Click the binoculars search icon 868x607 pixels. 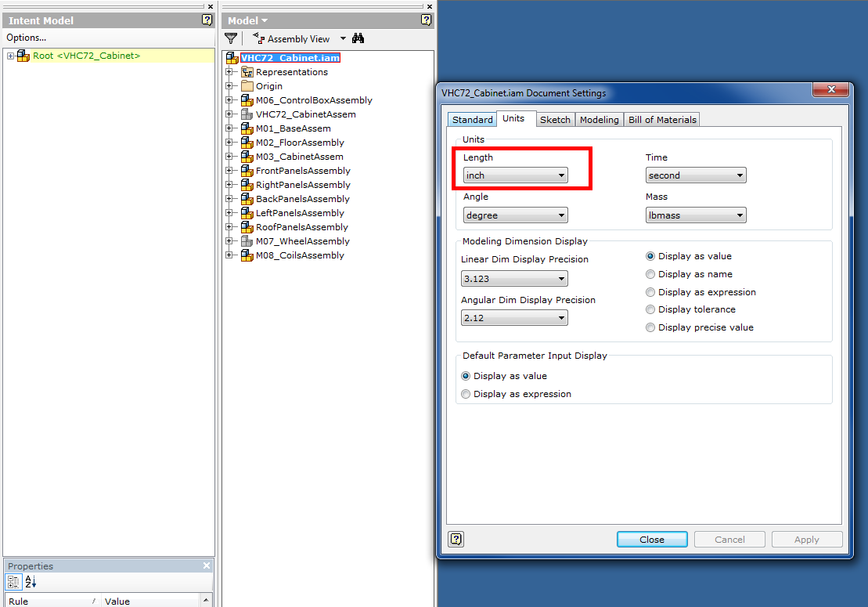(x=358, y=38)
